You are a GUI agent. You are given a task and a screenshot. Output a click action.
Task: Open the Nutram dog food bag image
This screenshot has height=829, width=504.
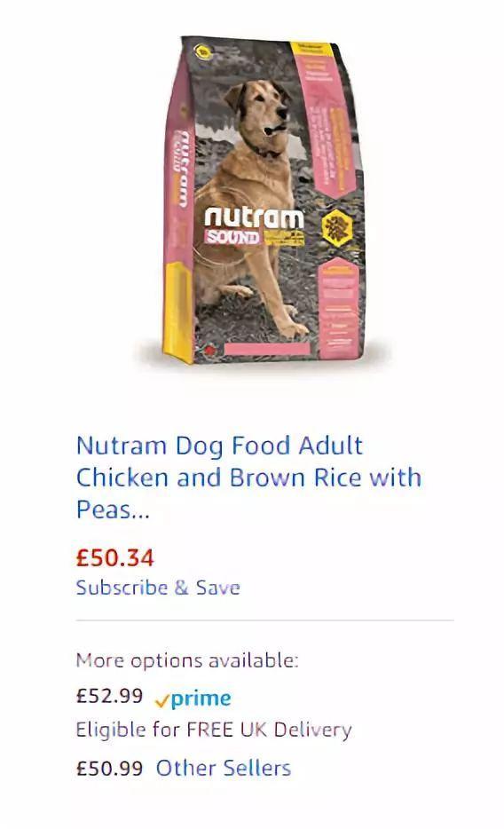(264, 200)
